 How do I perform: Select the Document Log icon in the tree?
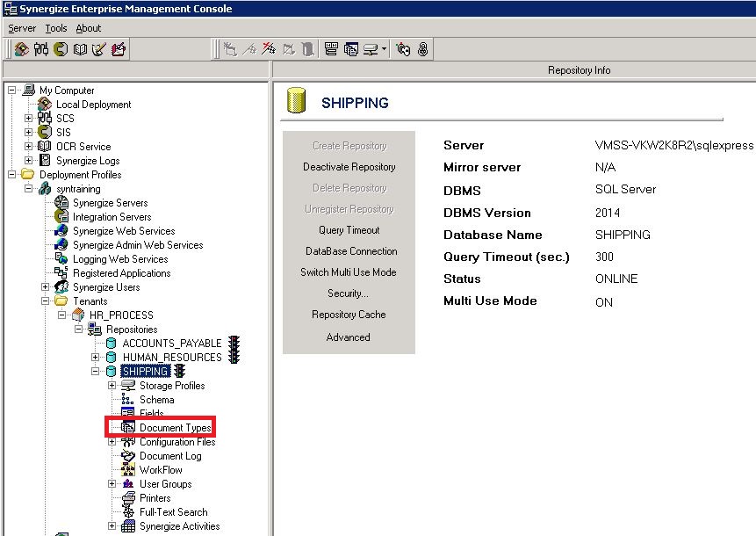click(128, 456)
